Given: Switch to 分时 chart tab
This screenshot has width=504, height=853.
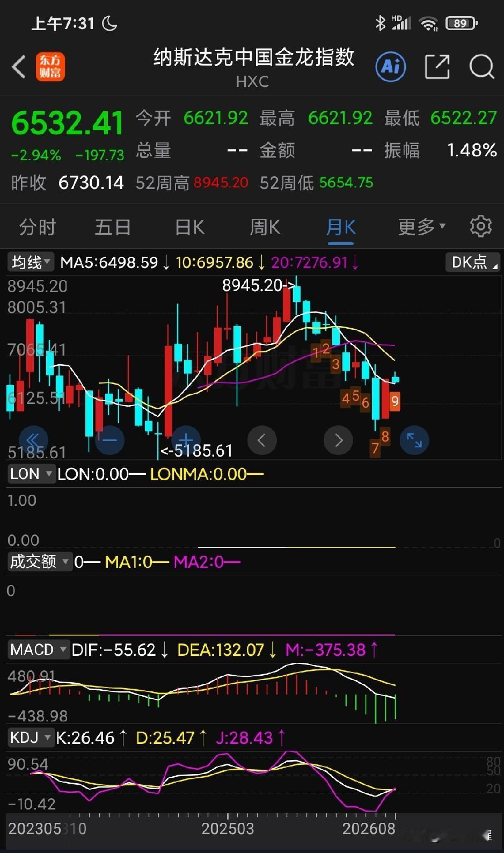Looking at the screenshot, I should coord(38,227).
